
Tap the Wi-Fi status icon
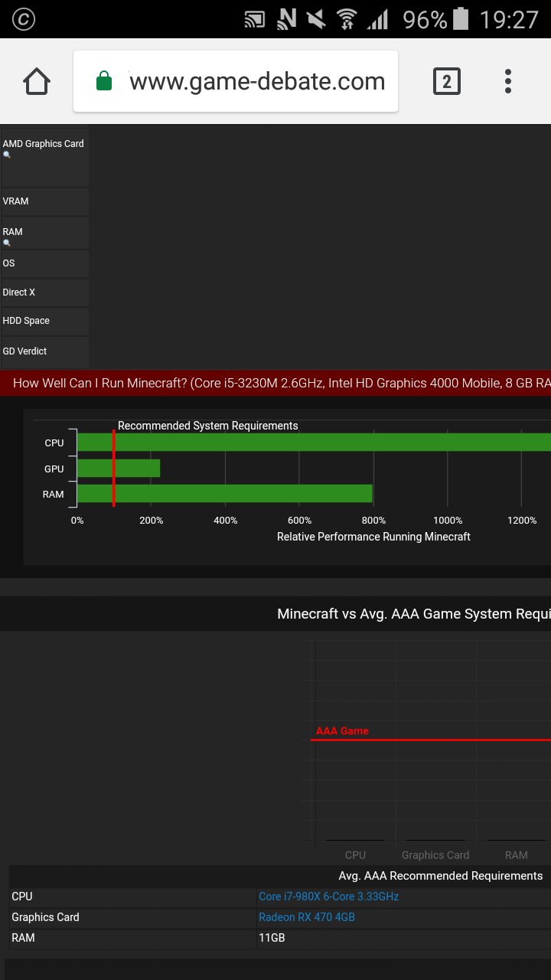347,19
